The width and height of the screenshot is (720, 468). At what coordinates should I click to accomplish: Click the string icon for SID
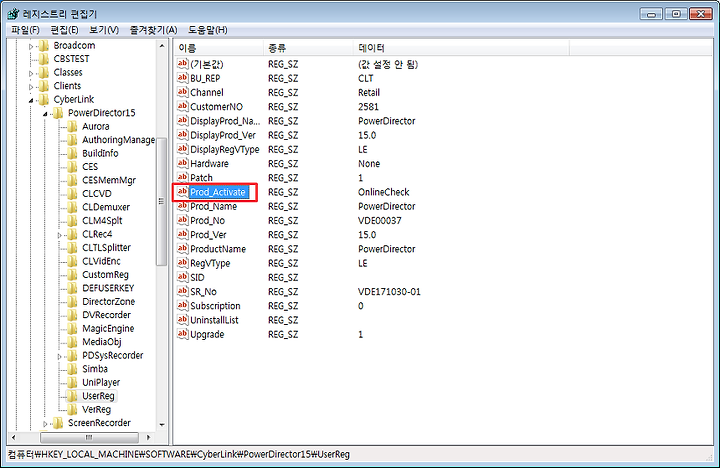point(182,277)
